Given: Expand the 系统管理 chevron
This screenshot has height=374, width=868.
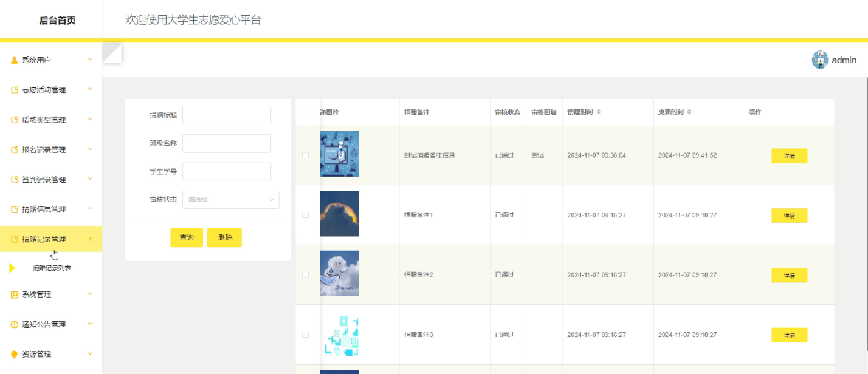Looking at the screenshot, I should 90,294.
